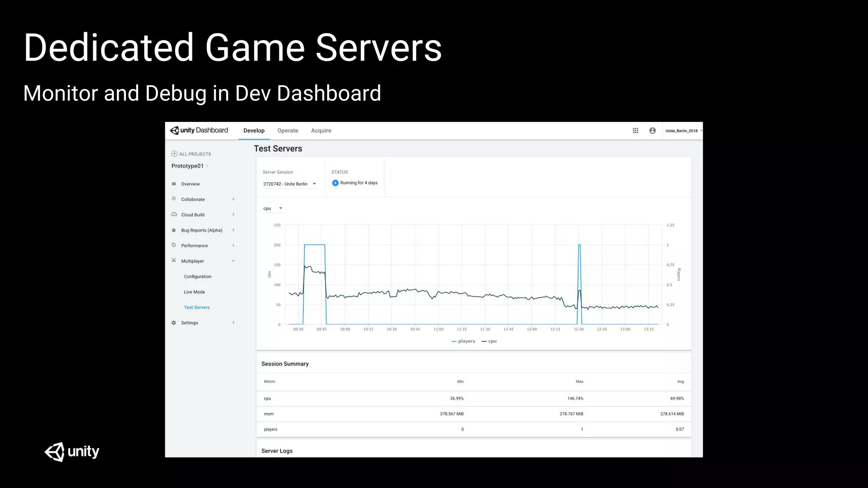Viewport: 868px width, 488px height.
Task: Open the Server Session dropdown
Action: (290, 184)
